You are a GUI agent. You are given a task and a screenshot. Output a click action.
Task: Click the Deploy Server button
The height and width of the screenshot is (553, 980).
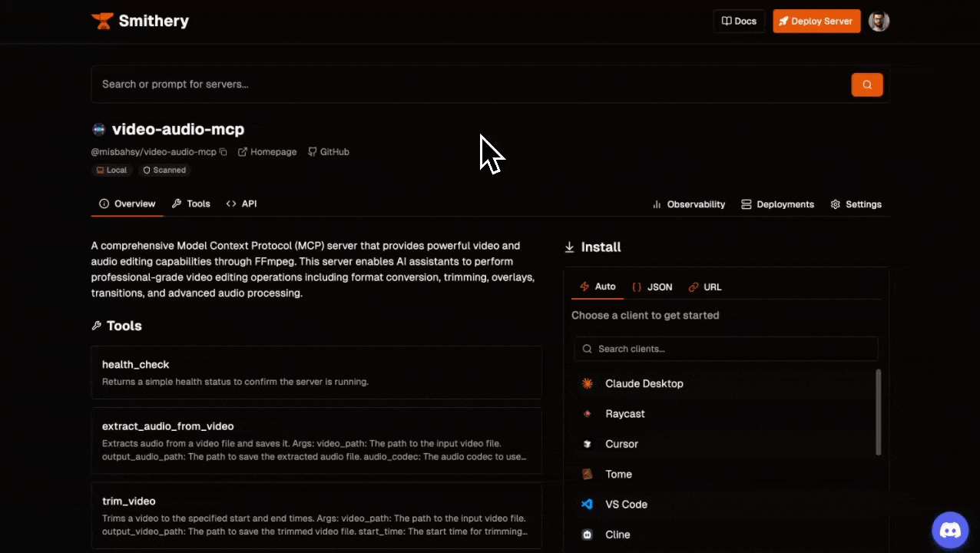click(816, 22)
